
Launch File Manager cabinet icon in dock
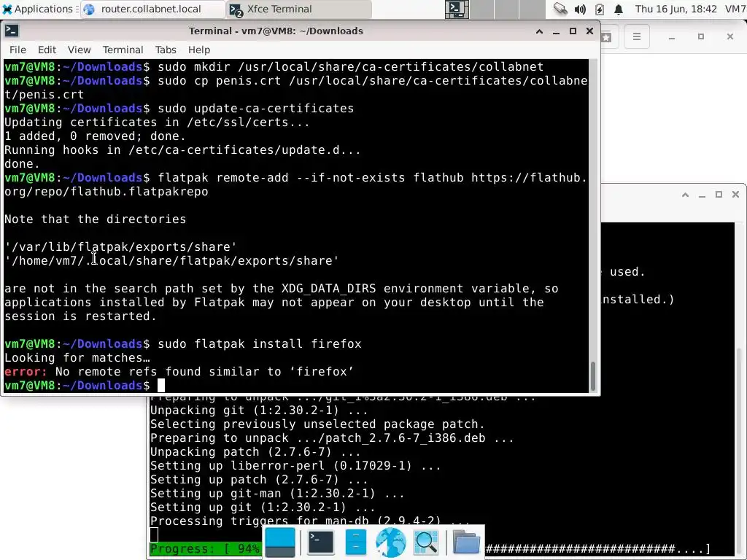click(356, 542)
